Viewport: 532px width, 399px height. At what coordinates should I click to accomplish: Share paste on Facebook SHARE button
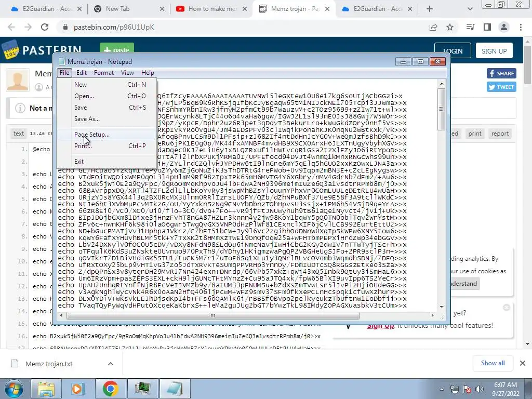tap(501, 73)
